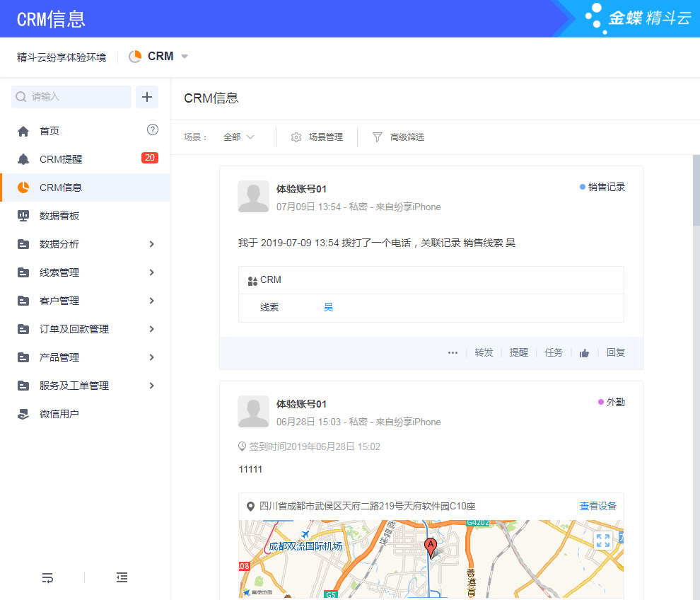Click 转发 on the first post

[x=484, y=353]
